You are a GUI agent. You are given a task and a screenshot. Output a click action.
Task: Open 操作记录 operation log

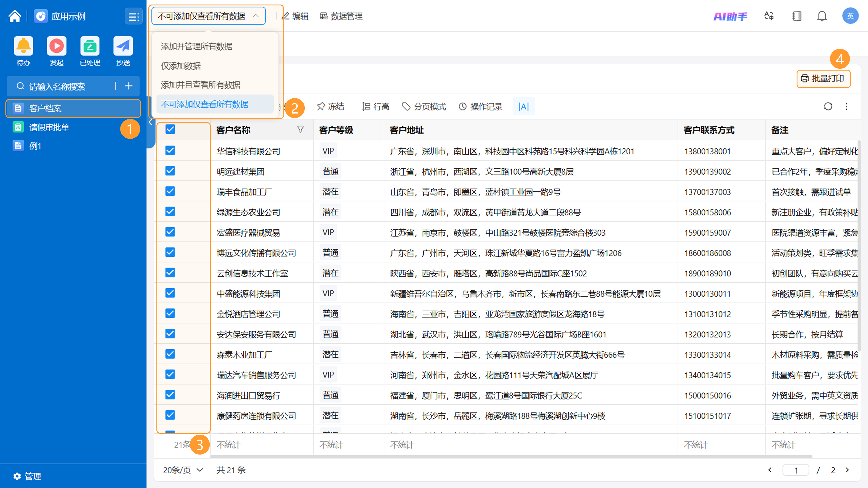[480, 107]
